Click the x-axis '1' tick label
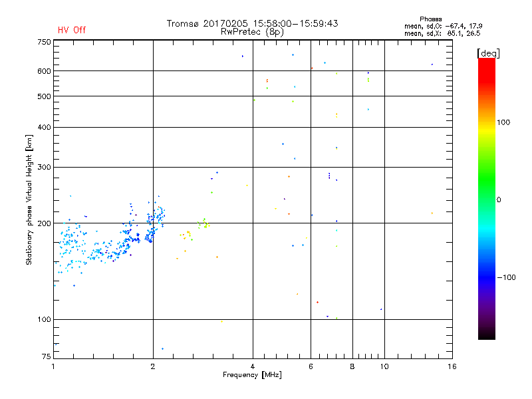The image size is (532, 399). [x=53, y=366]
